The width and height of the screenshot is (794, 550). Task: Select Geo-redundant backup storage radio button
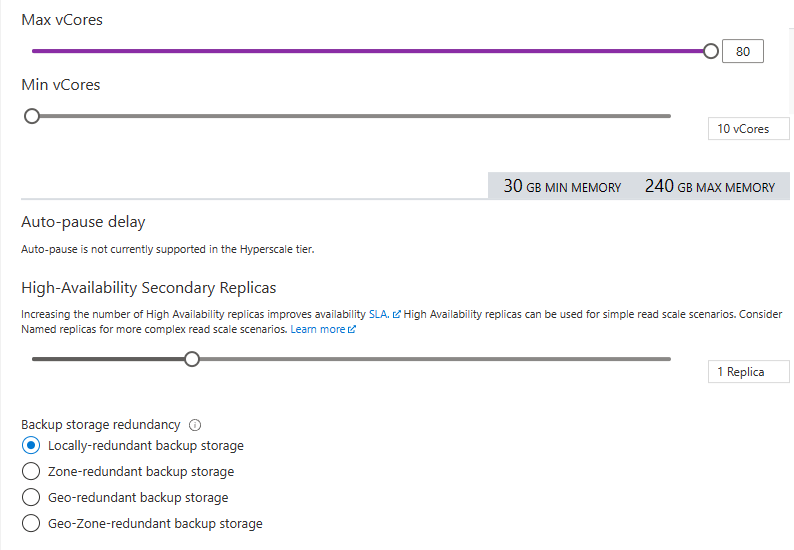pyautogui.click(x=31, y=498)
